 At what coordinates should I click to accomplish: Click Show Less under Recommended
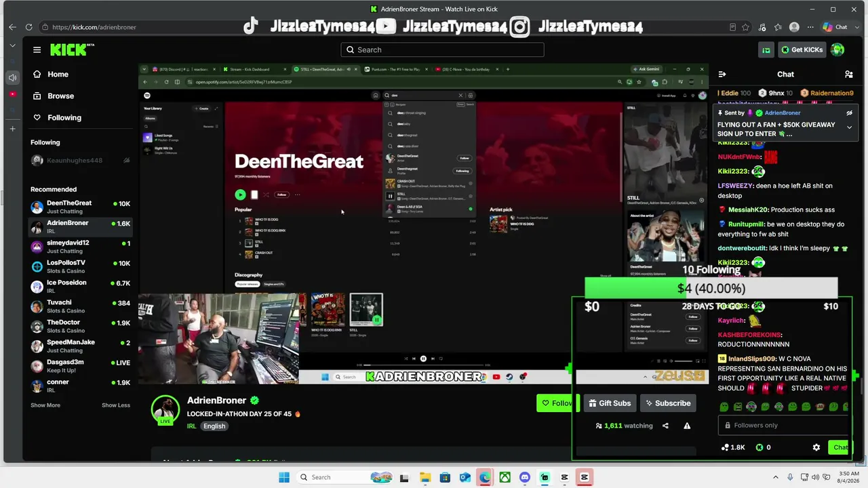116,405
